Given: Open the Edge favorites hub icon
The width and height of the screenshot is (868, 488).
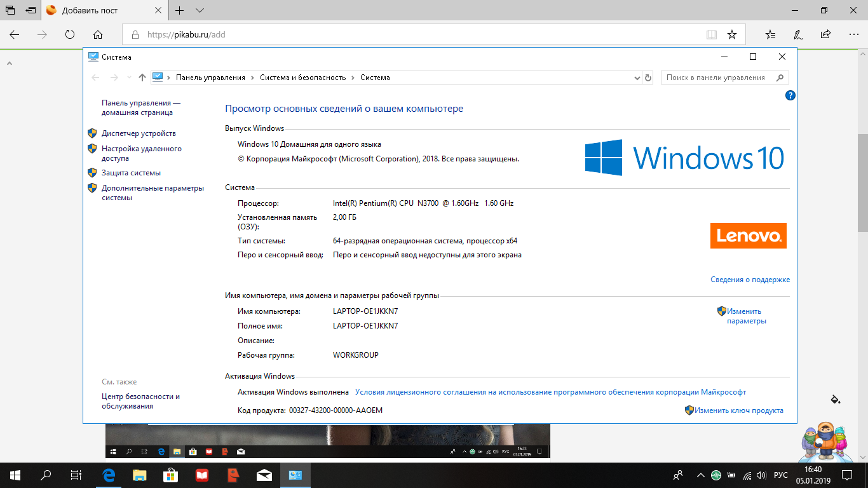Looking at the screenshot, I should point(770,34).
